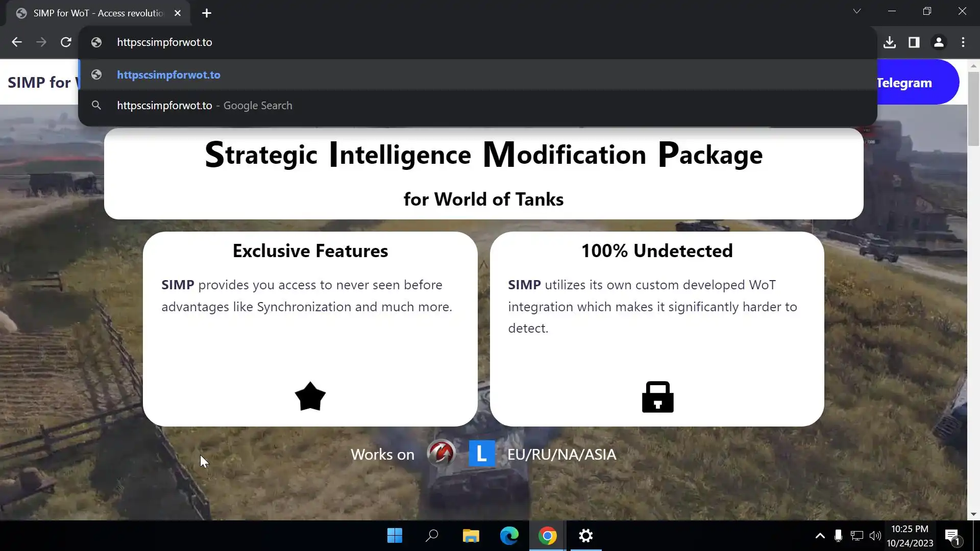Screen dimensions: 980x551
Task: Open Chrome's three-dot menu
Action: click(963, 42)
